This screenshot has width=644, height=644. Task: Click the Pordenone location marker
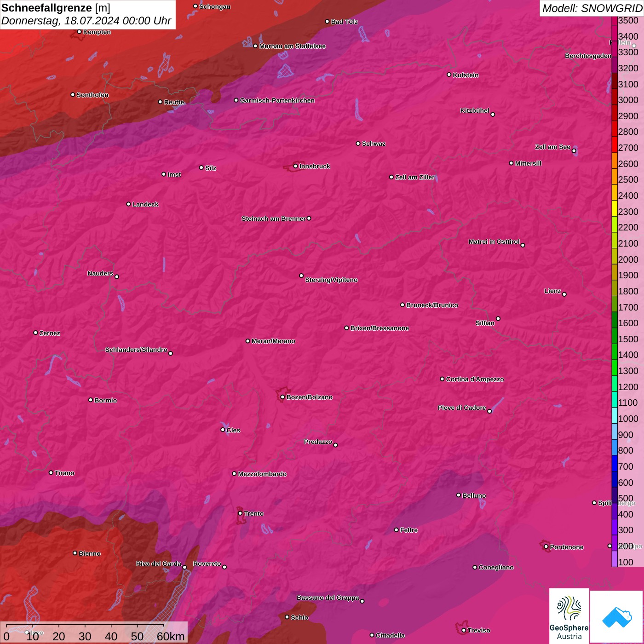point(546,546)
